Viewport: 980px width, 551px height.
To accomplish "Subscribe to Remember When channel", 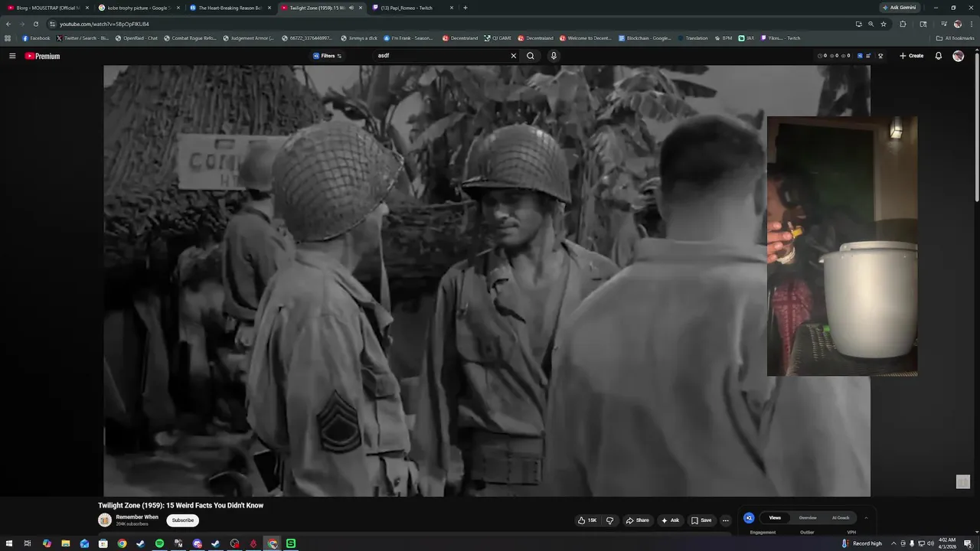I will [x=183, y=520].
